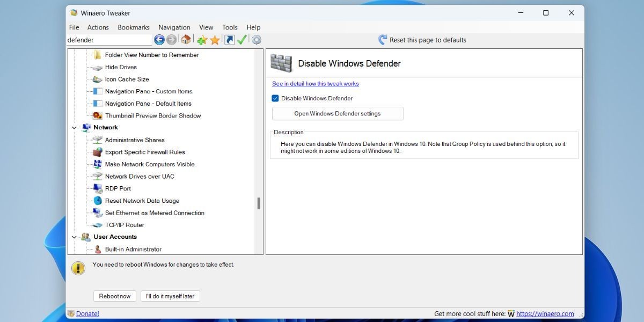Click the Network category computers icon
This screenshot has width=644, height=322.
click(x=86, y=128)
